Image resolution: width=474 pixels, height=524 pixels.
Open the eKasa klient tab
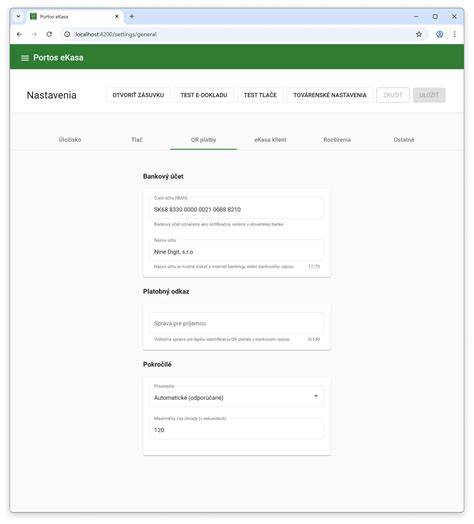click(270, 140)
